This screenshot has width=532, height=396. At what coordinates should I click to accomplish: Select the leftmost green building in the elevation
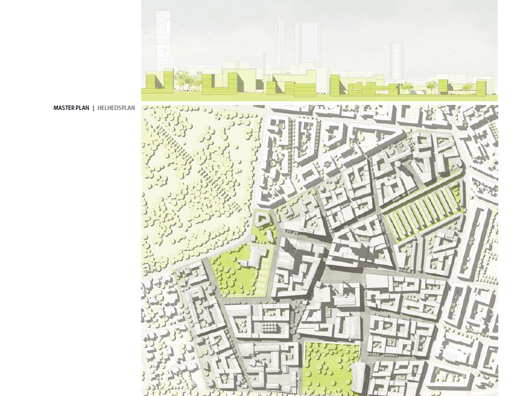tap(159, 81)
